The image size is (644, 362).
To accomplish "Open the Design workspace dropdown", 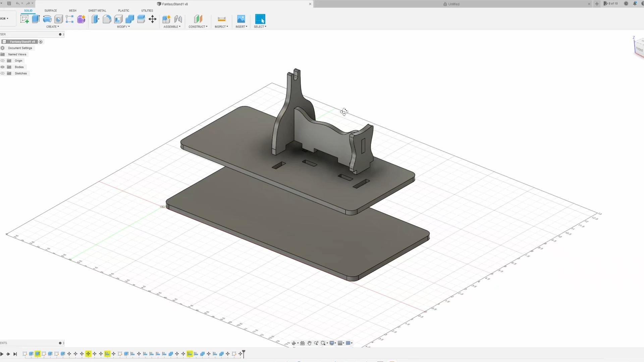I will tap(4, 18).
